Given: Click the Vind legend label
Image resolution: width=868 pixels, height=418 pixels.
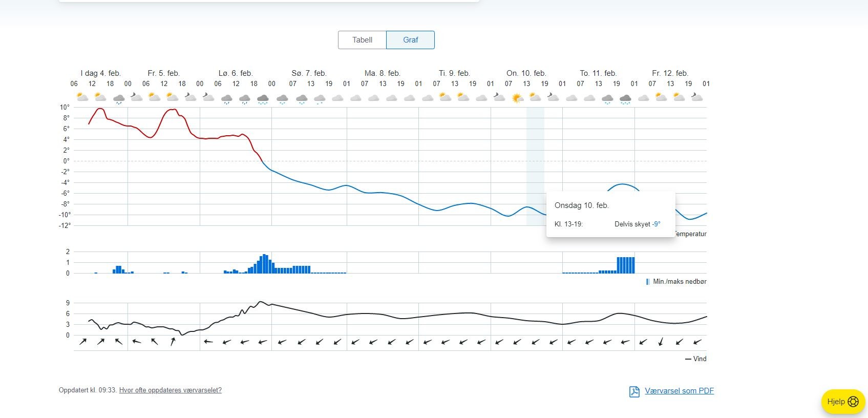Looking at the screenshot, I should 700,359.
